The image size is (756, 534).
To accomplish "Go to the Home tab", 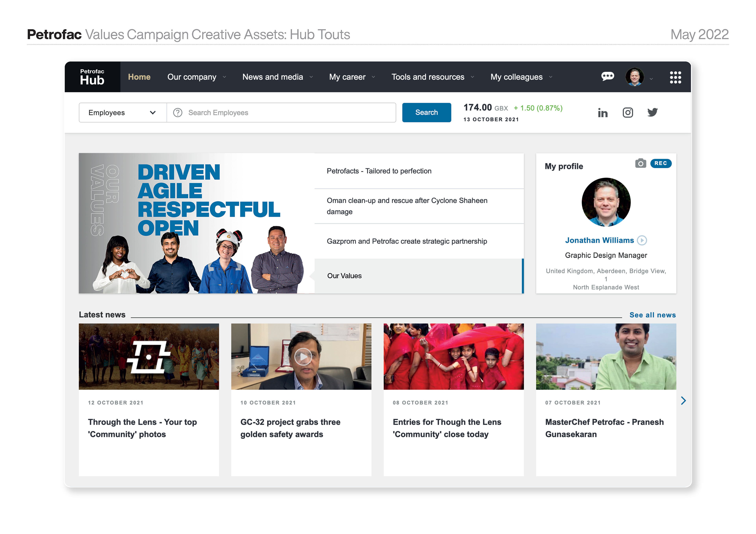I will tap(139, 77).
